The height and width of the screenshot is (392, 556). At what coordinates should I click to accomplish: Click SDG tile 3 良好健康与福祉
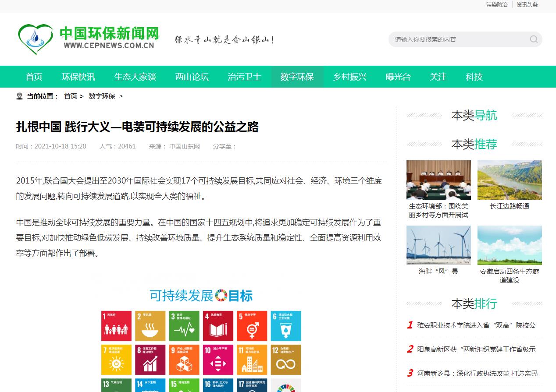tap(184, 326)
